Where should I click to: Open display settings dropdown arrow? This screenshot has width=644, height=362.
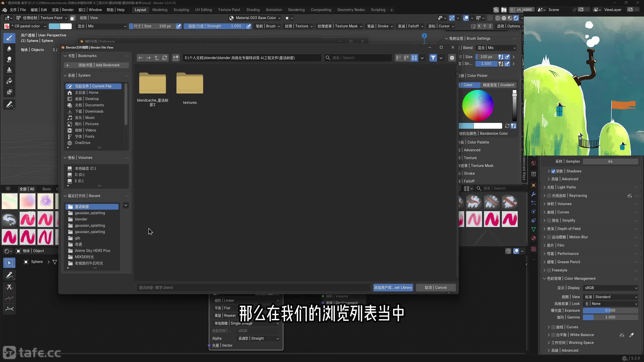pyautogui.click(x=422, y=58)
